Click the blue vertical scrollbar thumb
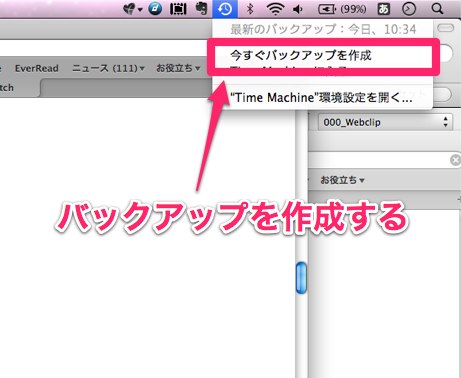This screenshot has width=461, height=378. tap(301, 278)
